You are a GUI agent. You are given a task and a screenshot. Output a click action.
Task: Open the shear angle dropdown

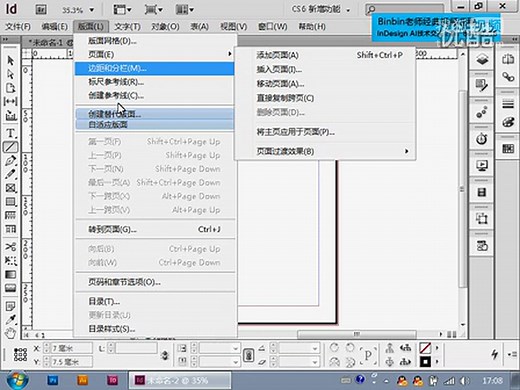(x=315, y=362)
